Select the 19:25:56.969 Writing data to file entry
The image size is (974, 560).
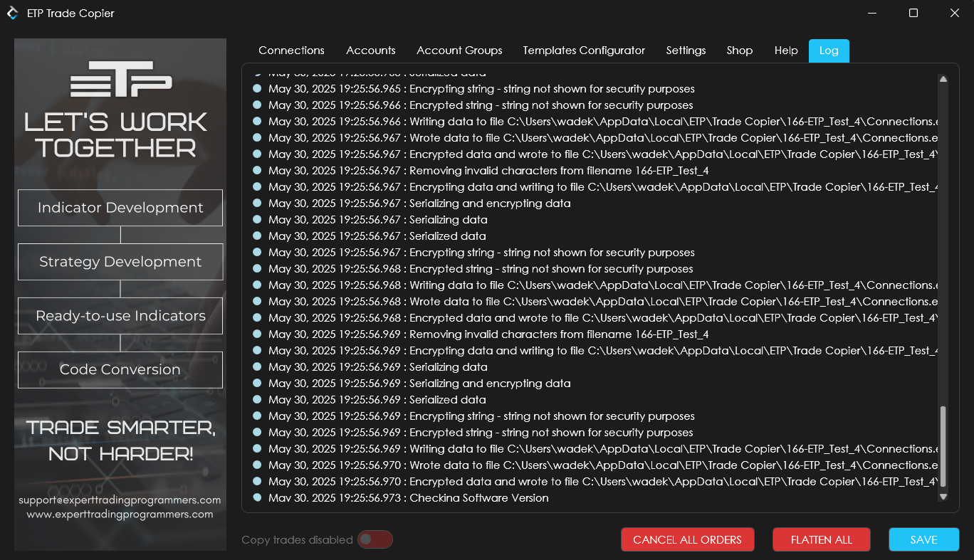(595, 449)
